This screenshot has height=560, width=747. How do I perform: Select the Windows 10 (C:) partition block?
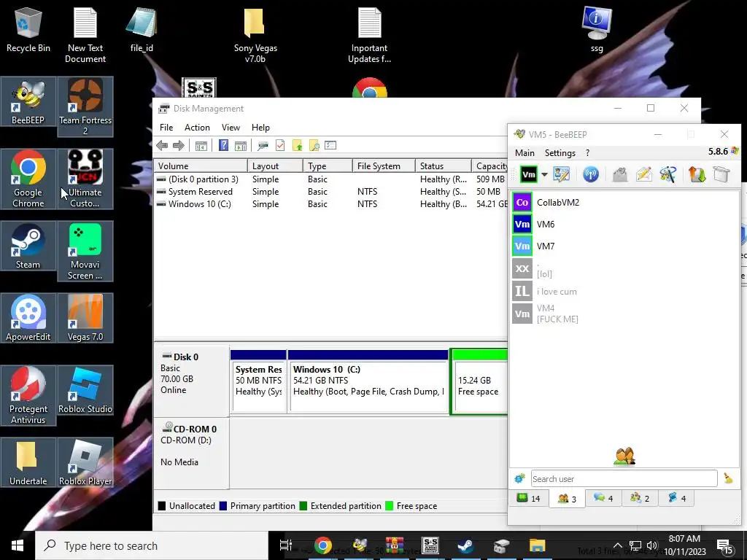pyautogui.click(x=368, y=381)
